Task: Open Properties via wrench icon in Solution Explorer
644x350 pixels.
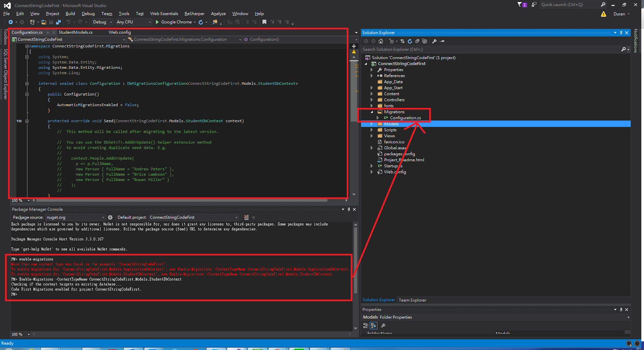Action: pyautogui.click(x=434, y=41)
